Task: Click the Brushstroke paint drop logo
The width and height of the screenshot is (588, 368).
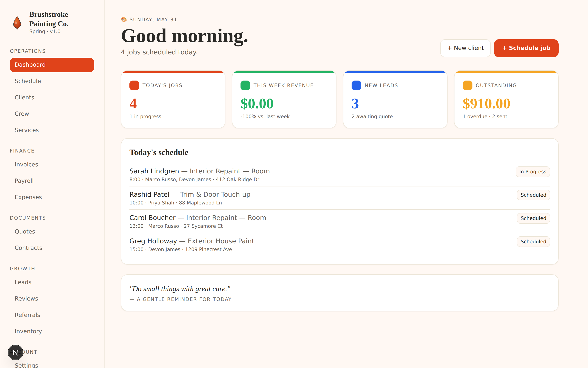Action: tap(17, 23)
